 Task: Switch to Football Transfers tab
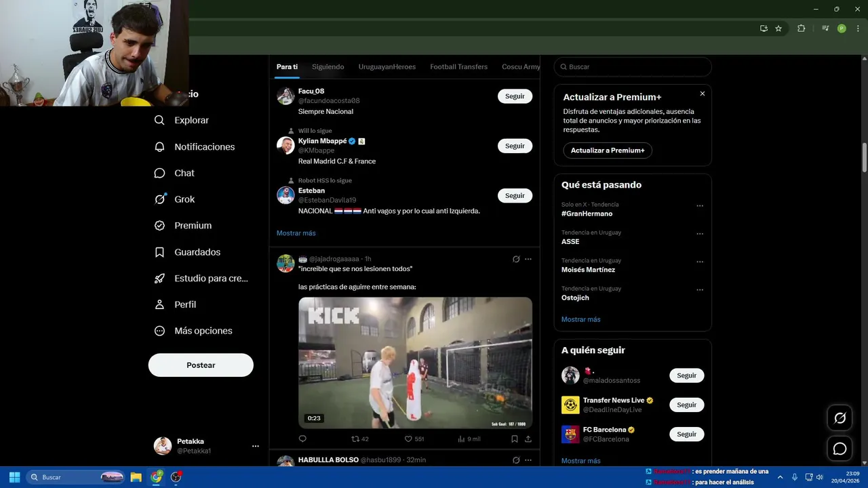[x=459, y=67]
